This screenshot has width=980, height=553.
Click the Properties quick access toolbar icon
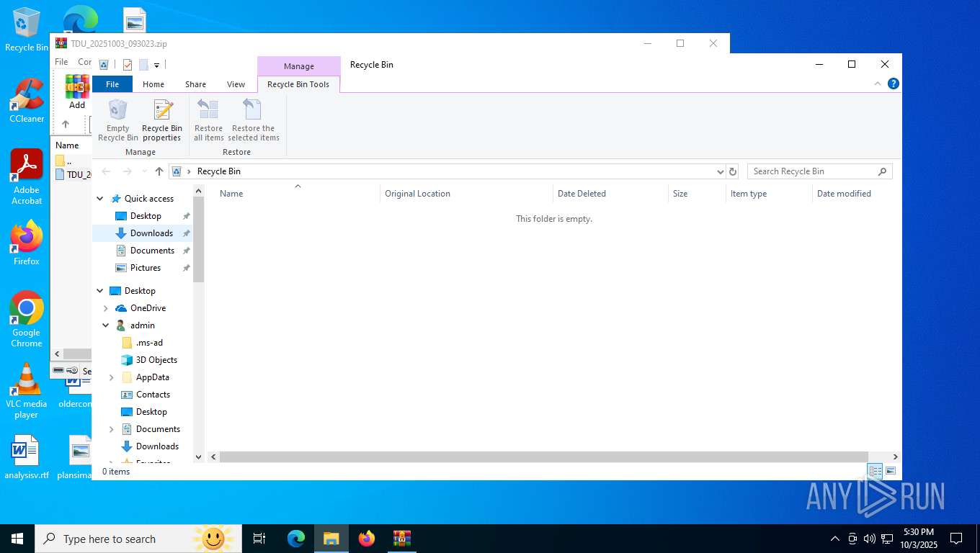click(x=128, y=65)
